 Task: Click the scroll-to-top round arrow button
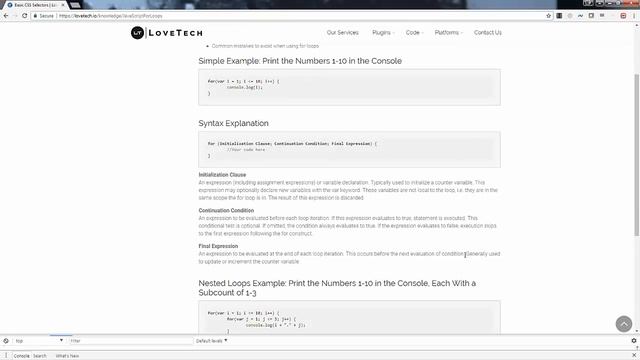(624, 324)
